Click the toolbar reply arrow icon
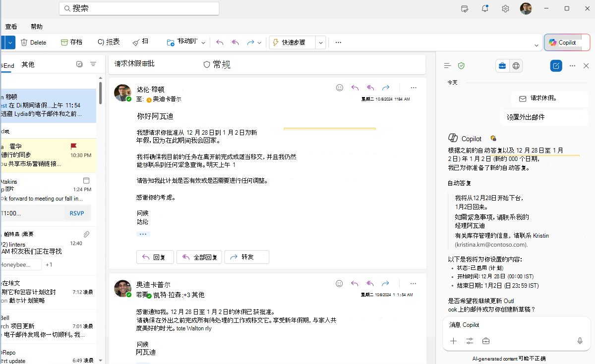 220,43
